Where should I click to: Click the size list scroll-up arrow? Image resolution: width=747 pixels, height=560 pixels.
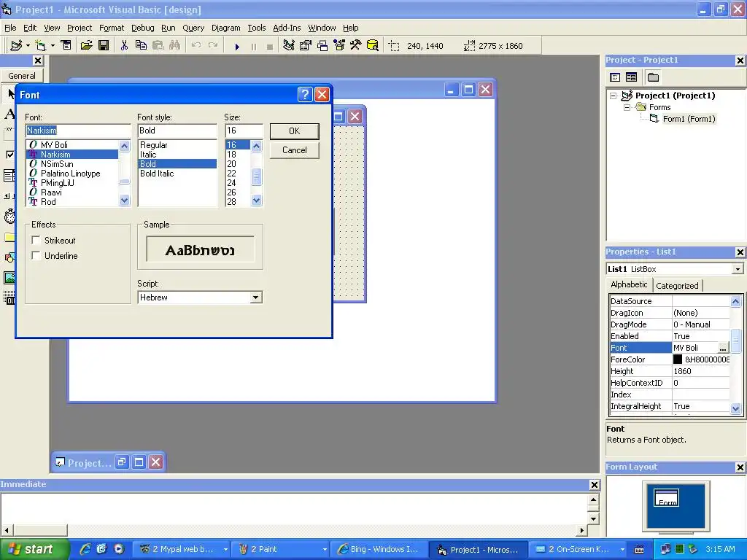(256, 146)
